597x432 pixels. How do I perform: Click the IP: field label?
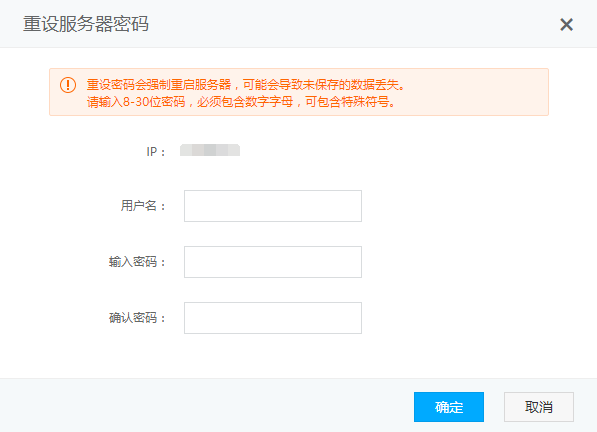coord(156,152)
